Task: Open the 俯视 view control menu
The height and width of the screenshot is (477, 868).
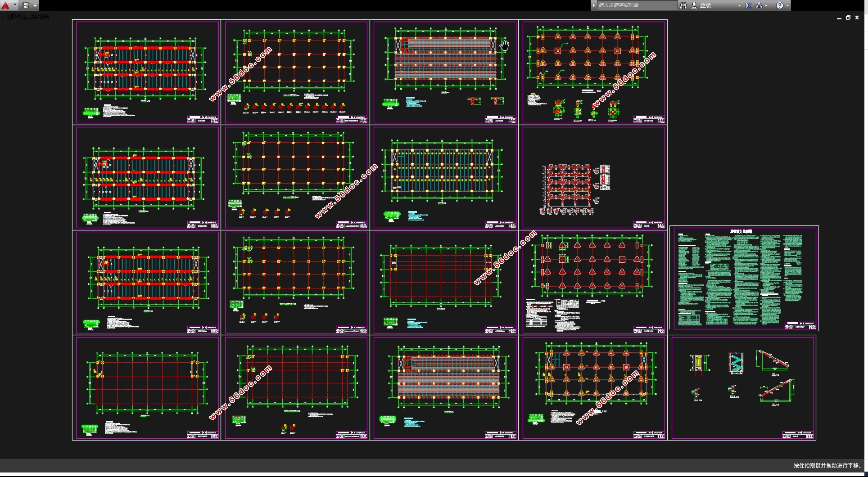Action: pos(16,17)
